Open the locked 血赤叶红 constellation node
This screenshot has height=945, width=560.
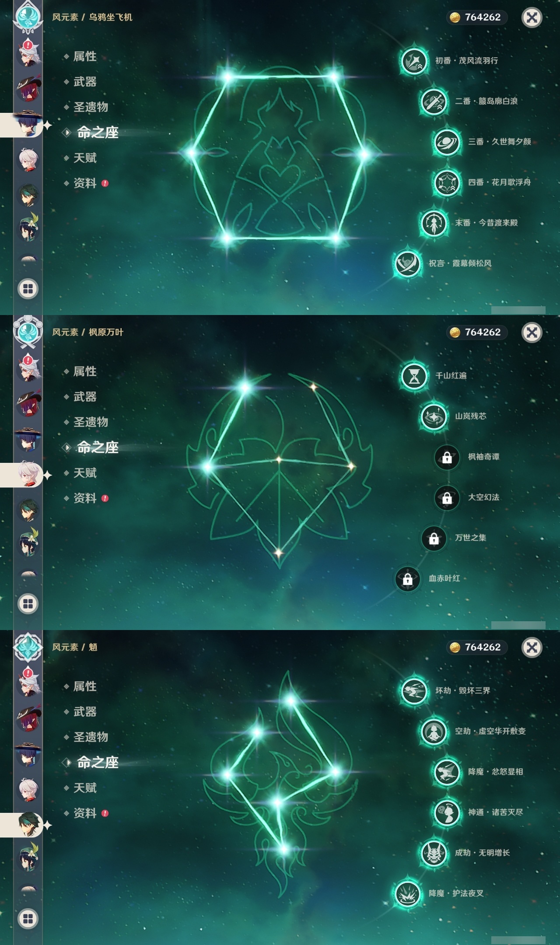(407, 578)
